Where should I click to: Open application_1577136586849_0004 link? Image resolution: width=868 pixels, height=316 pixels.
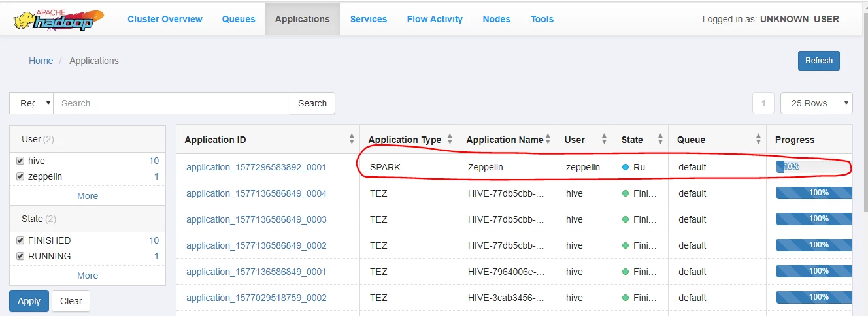[x=256, y=193]
